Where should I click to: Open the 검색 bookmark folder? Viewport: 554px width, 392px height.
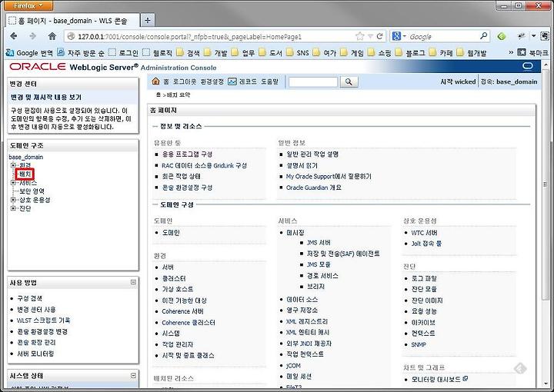[188, 53]
